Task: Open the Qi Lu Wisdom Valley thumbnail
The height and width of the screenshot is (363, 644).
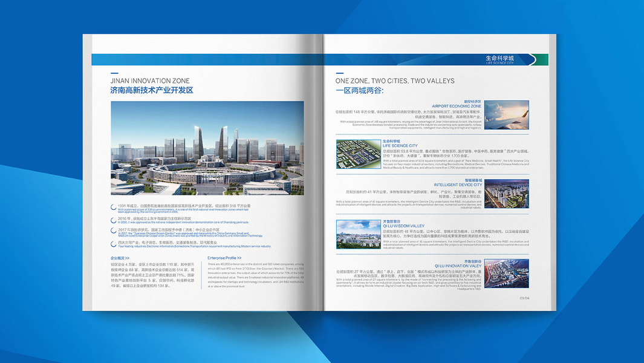Action: coord(359,234)
